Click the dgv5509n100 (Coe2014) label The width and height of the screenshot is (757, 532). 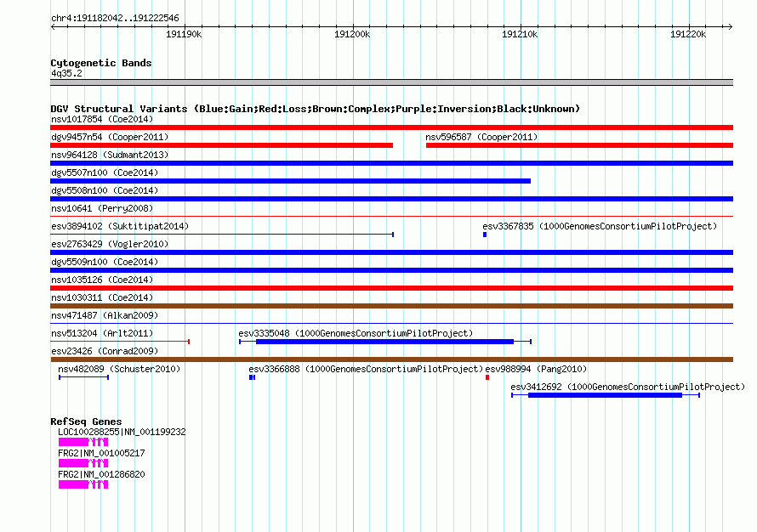(105, 262)
